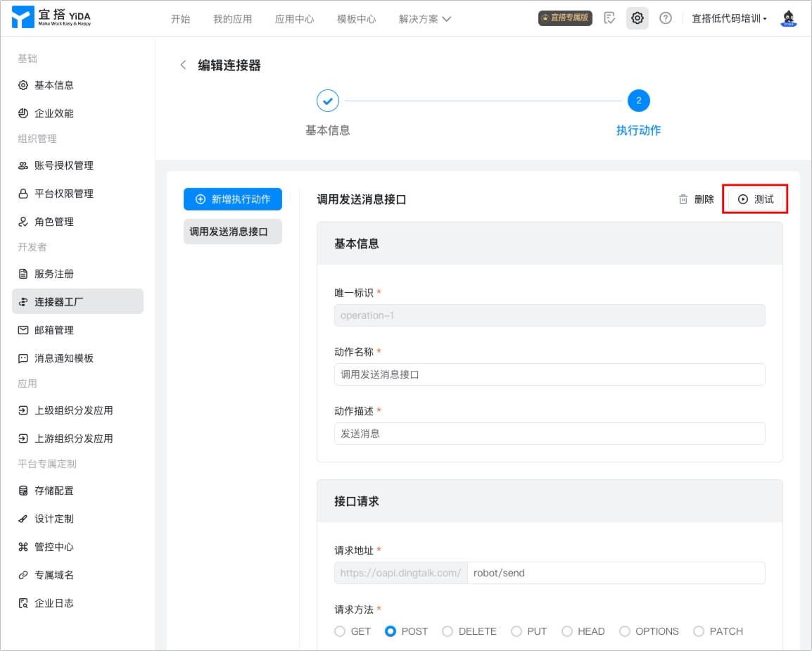Viewport: 812px width, 651px height.
Task: Click the help question mark icon
Action: (666, 18)
